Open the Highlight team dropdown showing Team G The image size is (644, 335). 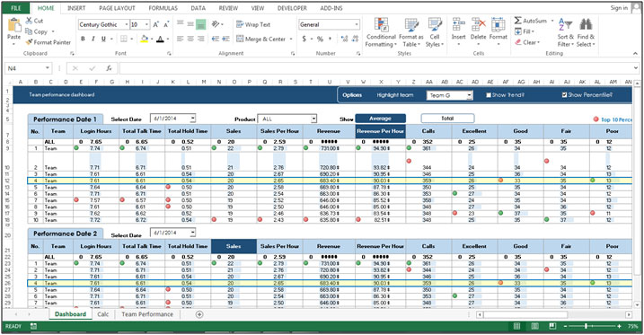(469, 96)
